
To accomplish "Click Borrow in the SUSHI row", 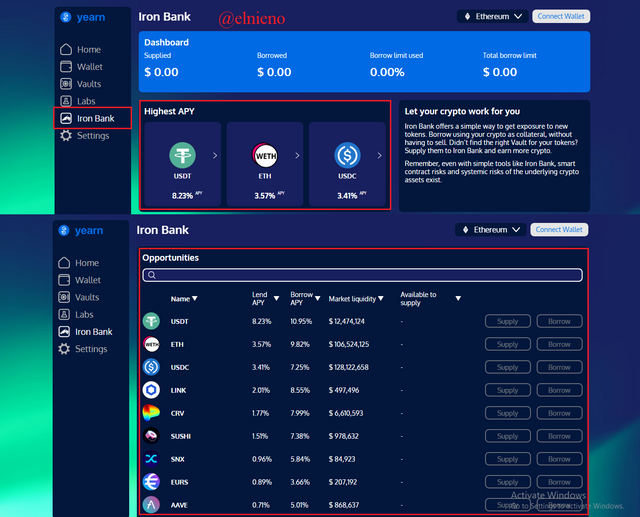I will click(x=559, y=436).
